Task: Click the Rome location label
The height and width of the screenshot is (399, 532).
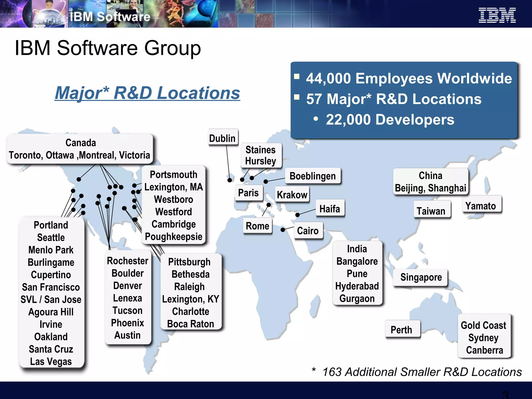Action: coord(257,226)
